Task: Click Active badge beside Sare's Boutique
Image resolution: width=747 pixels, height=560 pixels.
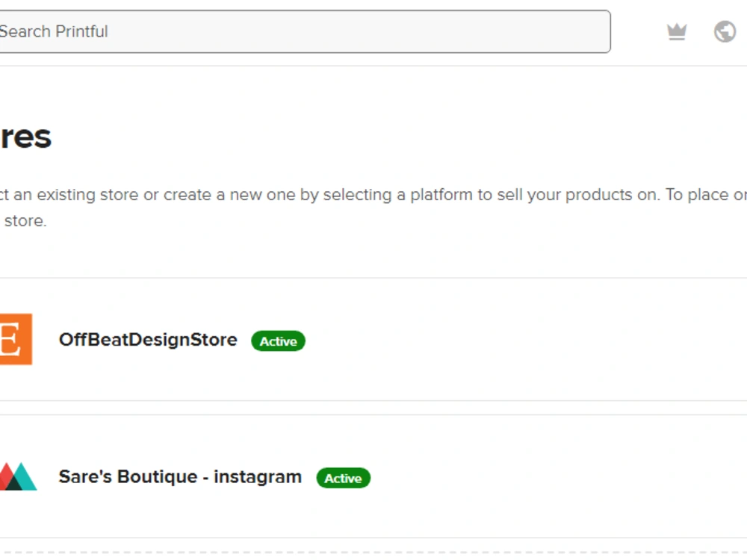Action: coord(343,478)
